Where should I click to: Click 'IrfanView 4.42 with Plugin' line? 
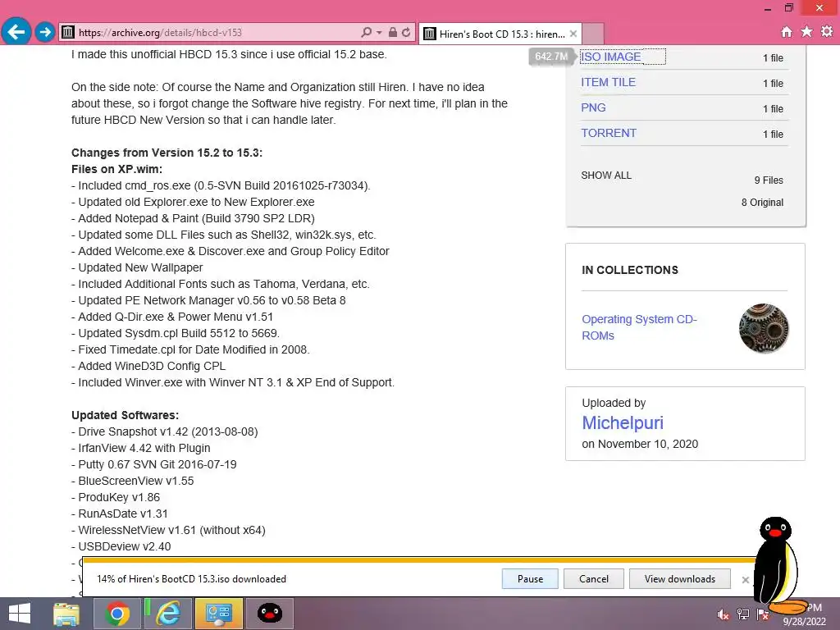141,448
